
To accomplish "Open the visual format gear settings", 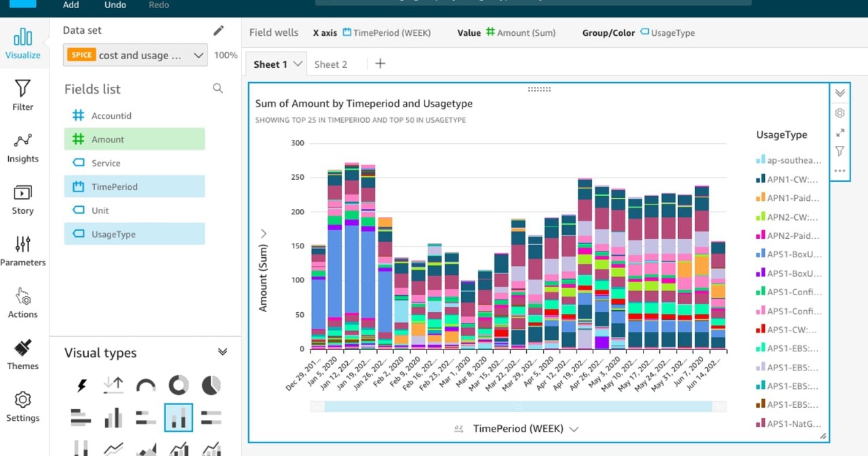I will pos(840,113).
